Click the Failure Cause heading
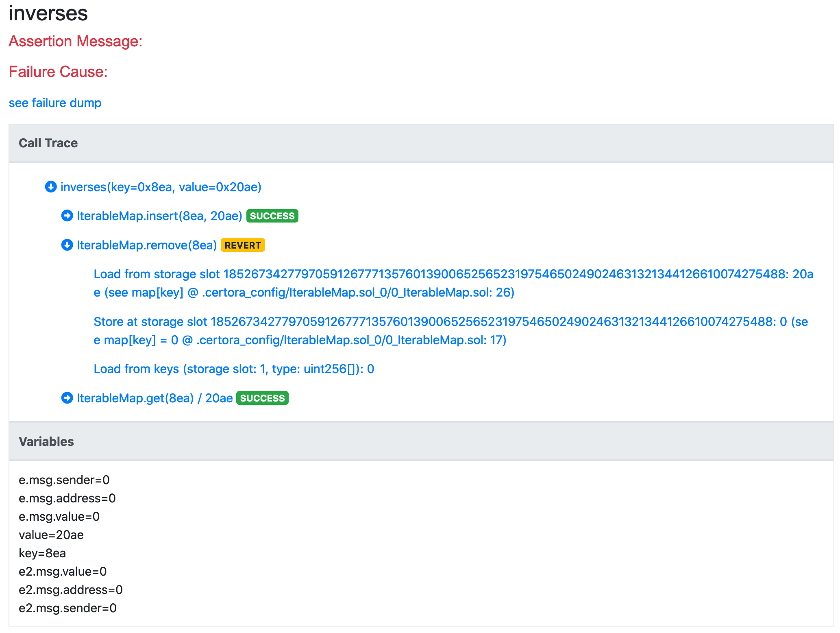Screen dimensions: 840x633 point(58,72)
